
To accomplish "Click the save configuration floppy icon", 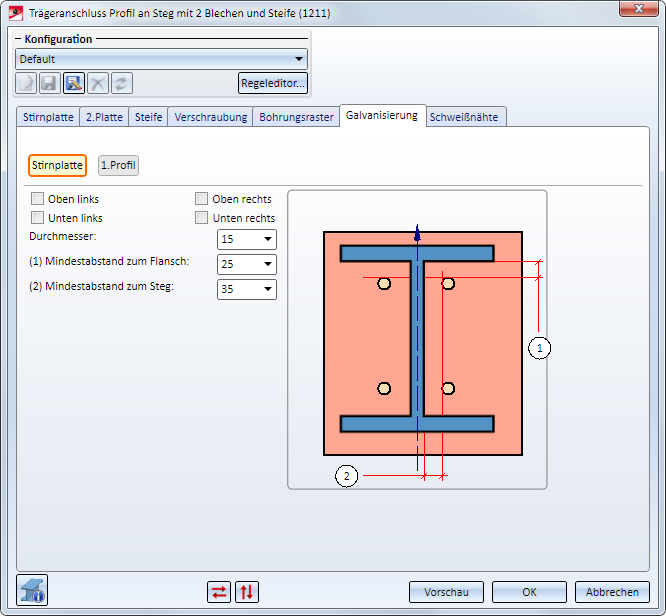I will click(50, 83).
